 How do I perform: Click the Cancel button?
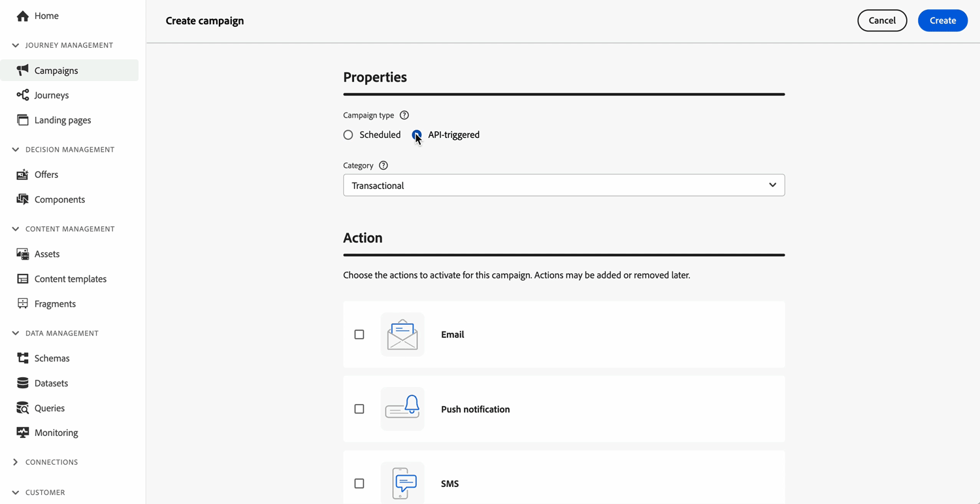[882, 21]
